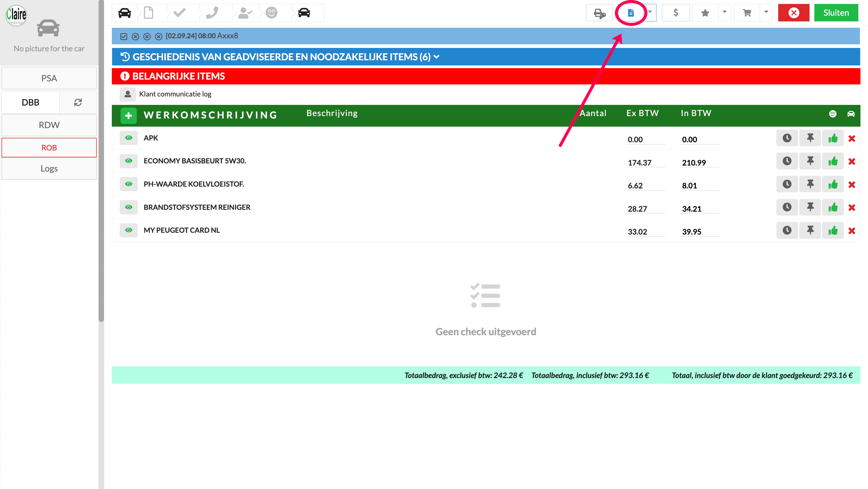Delete Brandstofsysteem Reiniger row with red X
Screen dimensions: 868x489
coord(851,208)
